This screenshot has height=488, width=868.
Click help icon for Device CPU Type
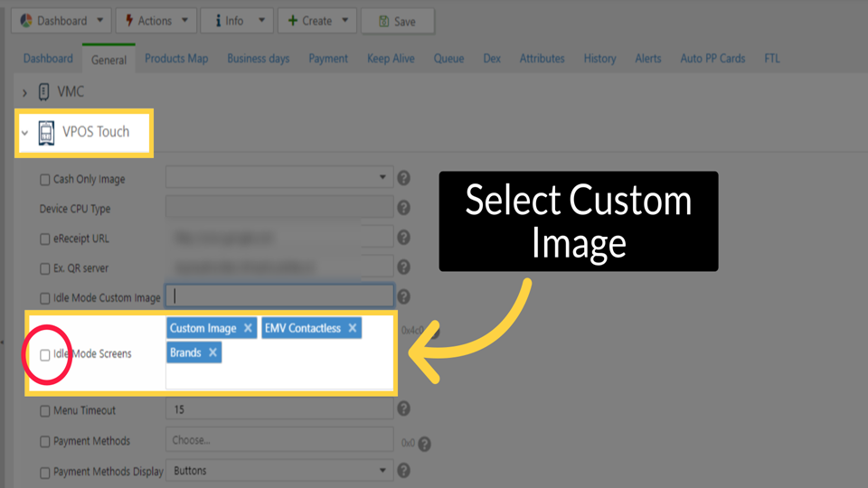404,208
